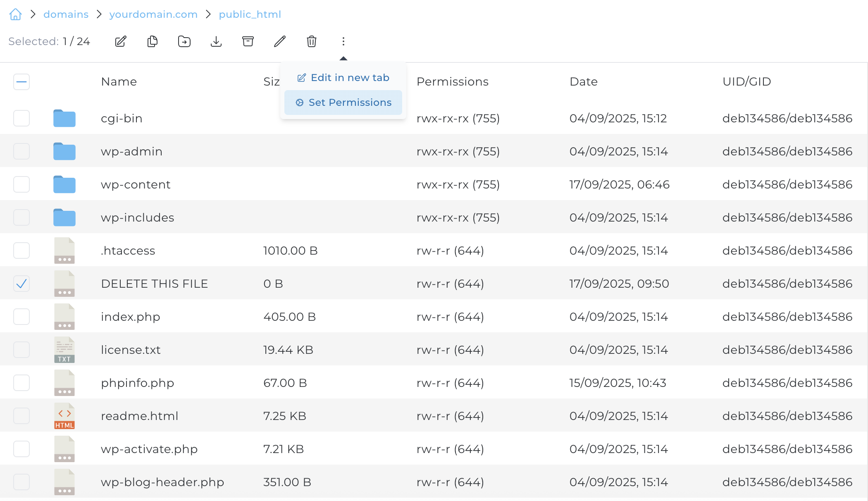Uncheck the DELETE THIS FILE checkbox

click(x=21, y=283)
